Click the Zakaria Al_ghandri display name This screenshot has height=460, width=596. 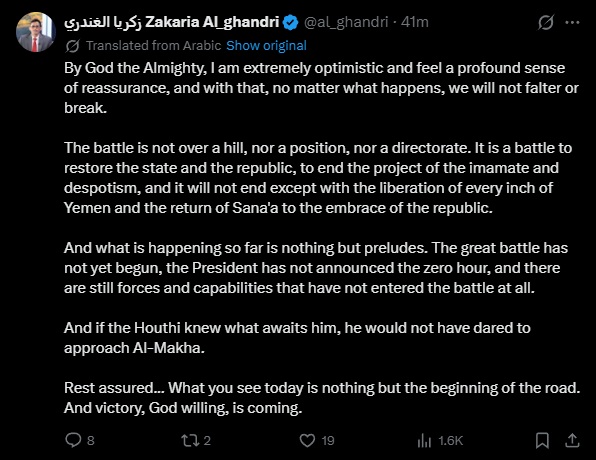click(172, 22)
